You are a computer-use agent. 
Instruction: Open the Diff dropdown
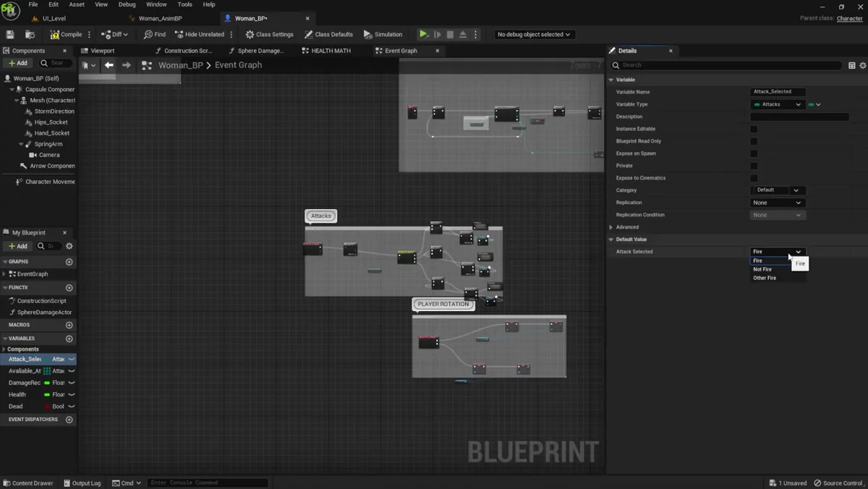[114, 34]
